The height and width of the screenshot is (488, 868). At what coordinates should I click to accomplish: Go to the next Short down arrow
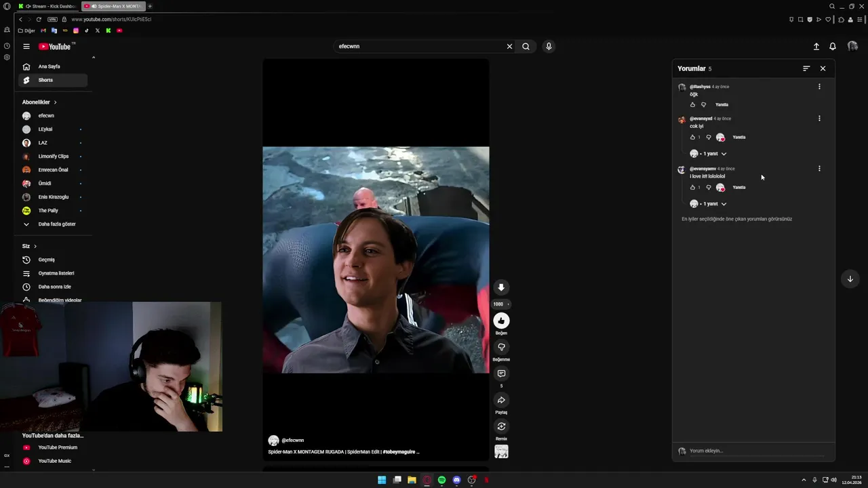point(850,279)
